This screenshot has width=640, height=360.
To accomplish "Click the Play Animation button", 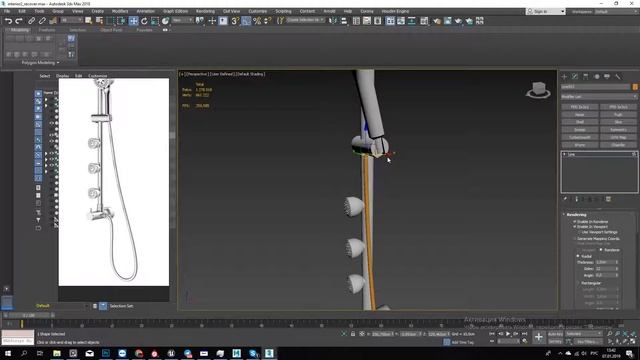I will point(508,334).
